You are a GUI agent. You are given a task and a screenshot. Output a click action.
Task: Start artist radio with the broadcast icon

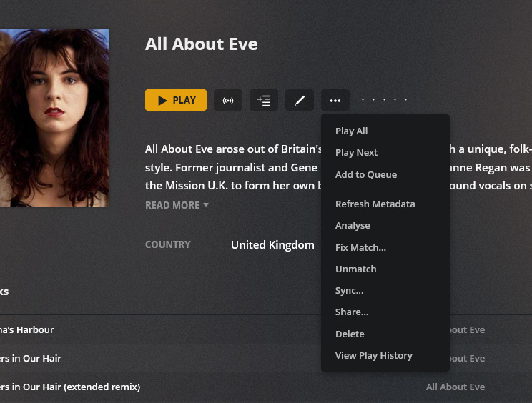[x=228, y=100]
